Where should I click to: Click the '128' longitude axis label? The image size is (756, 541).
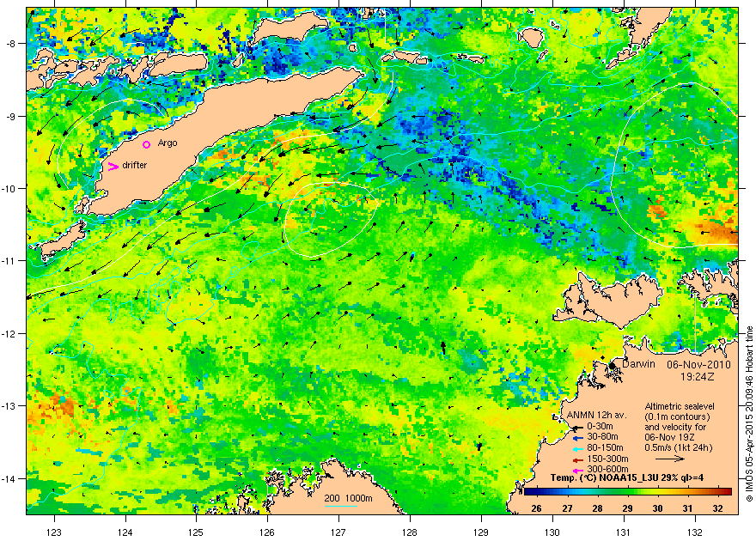click(410, 532)
